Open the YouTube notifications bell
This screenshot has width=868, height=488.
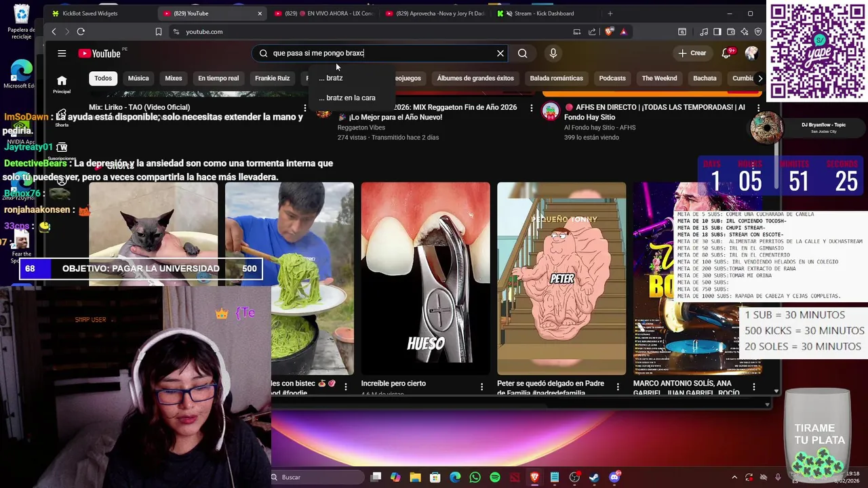click(x=728, y=53)
